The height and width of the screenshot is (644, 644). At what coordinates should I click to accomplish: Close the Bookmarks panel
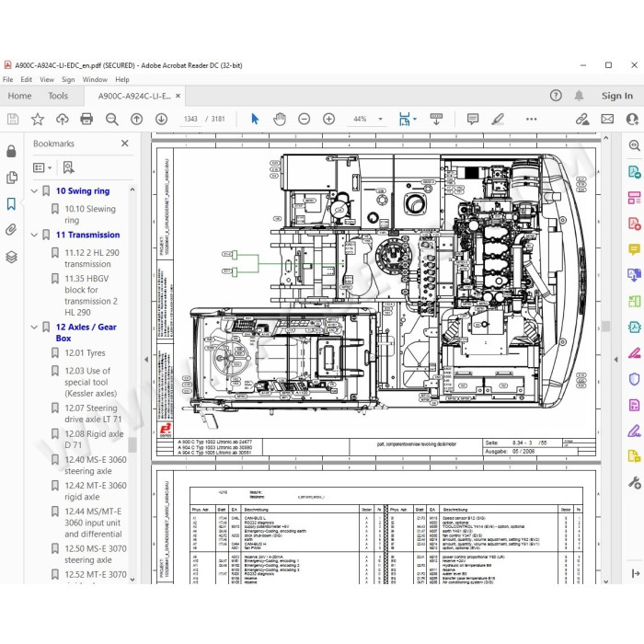[x=125, y=144]
